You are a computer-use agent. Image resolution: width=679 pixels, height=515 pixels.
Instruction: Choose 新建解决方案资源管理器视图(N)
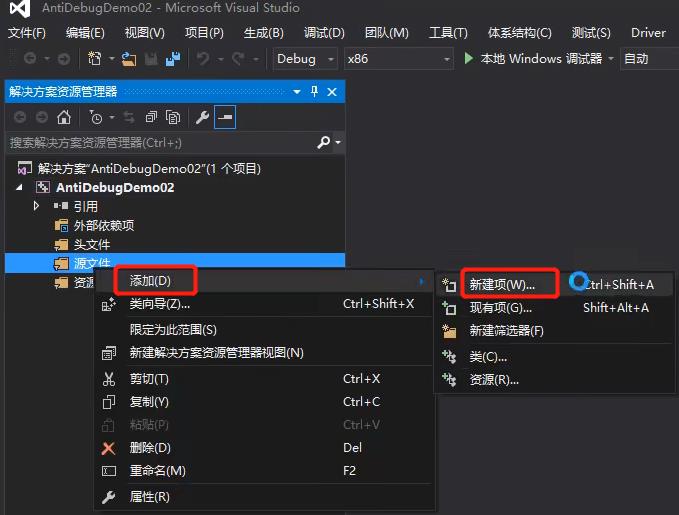pyautogui.click(x=264, y=353)
